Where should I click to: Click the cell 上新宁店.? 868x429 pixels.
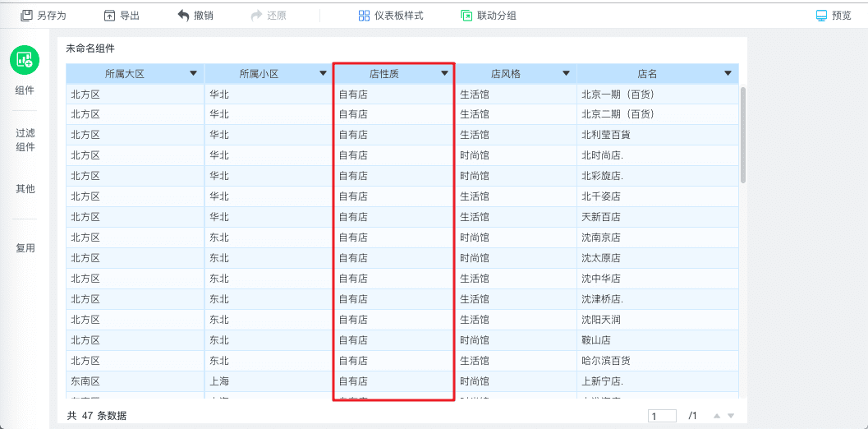pos(657,381)
